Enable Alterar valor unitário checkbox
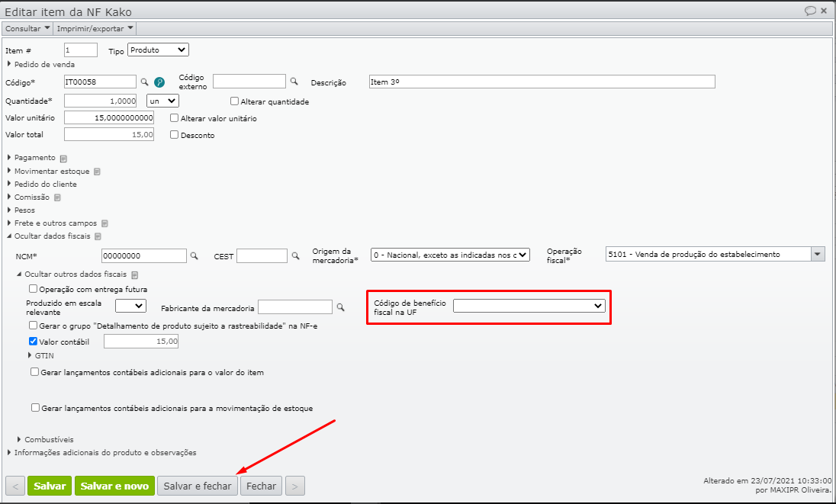The height and width of the screenshot is (504, 836). click(x=174, y=118)
